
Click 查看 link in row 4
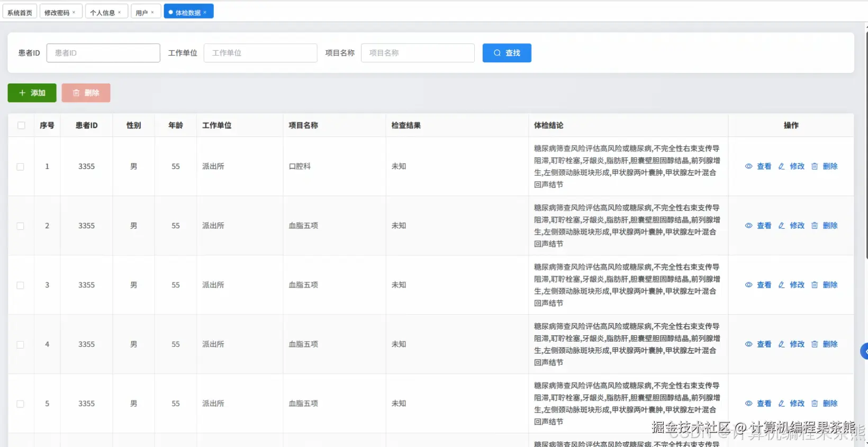[764, 344]
